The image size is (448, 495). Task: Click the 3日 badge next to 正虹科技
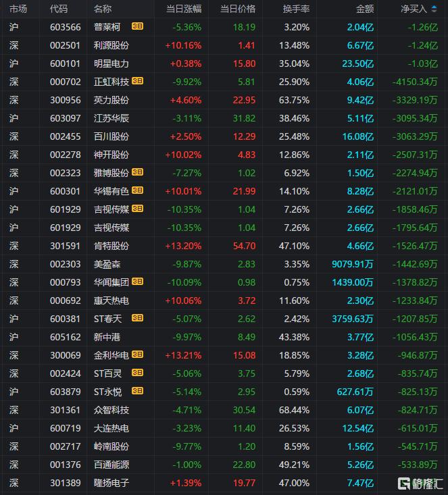click(x=137, y=81)
